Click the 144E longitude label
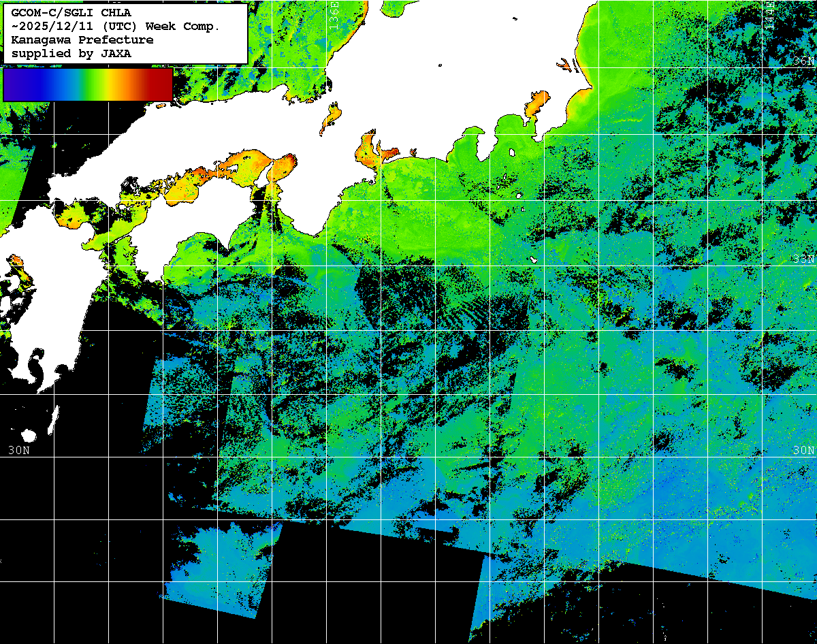Screen dimensions: 817x644 pyautogui.click(x=770, y=12)
